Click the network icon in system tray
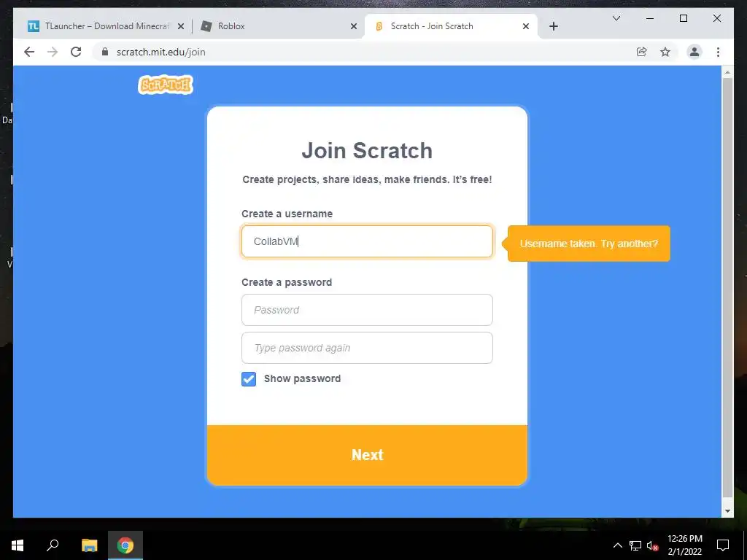747x560 pixels. coord(635,545)
